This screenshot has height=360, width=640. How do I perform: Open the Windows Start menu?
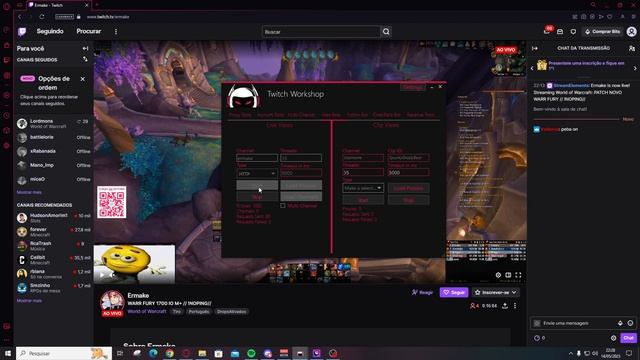(7, 353)
